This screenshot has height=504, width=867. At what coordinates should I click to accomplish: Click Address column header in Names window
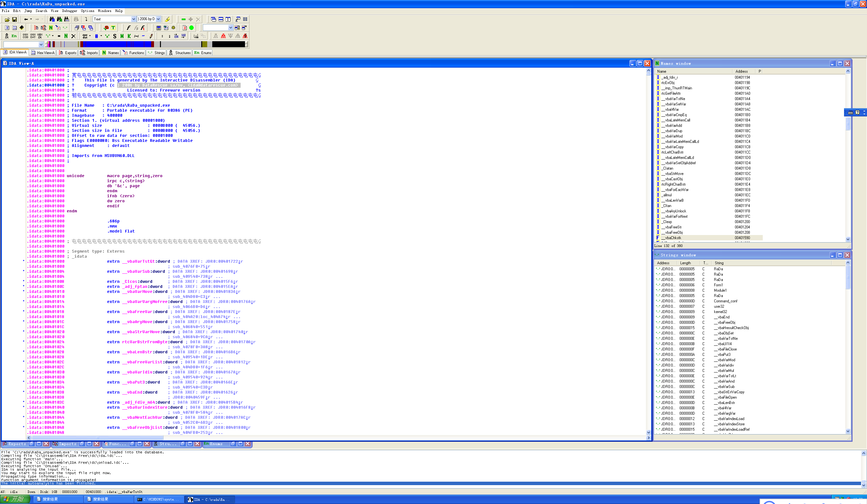(741, 71)
